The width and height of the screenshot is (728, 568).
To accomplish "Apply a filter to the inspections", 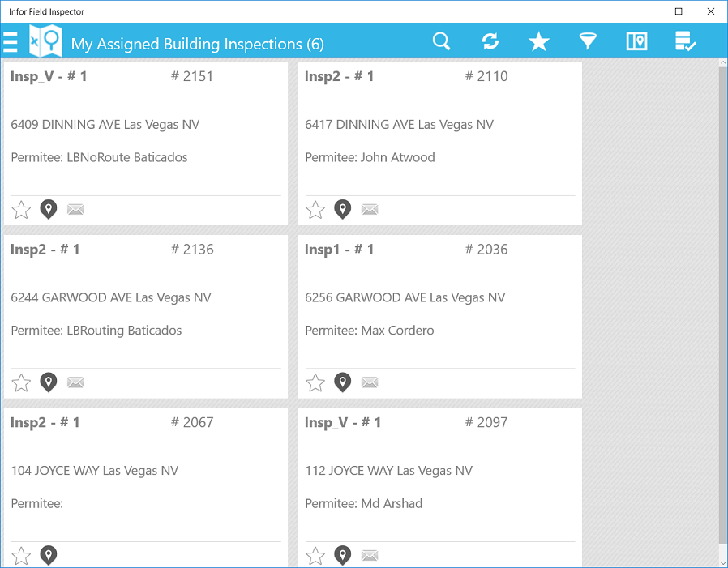I will coord(587,41).
